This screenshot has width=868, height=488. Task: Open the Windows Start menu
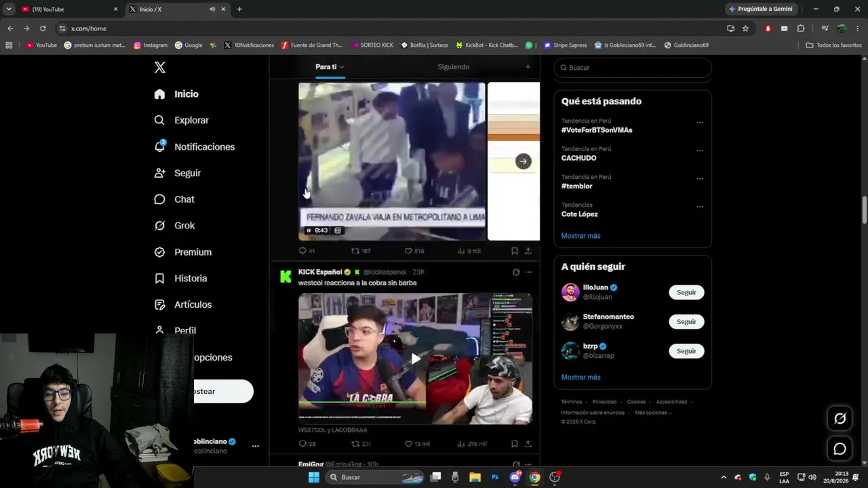pos(314,477)
